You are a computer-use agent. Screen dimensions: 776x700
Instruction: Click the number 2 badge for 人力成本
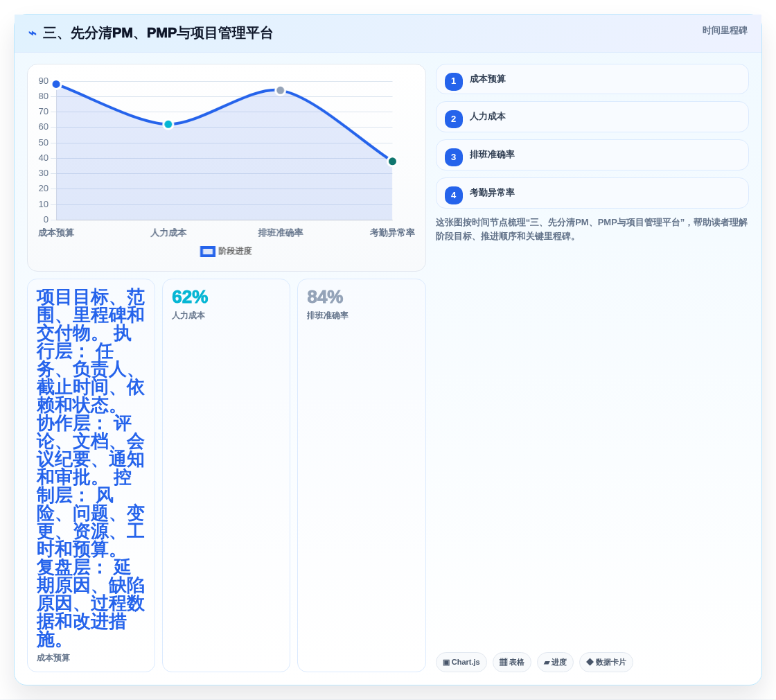pyautogui.click(x=453, y=119)
